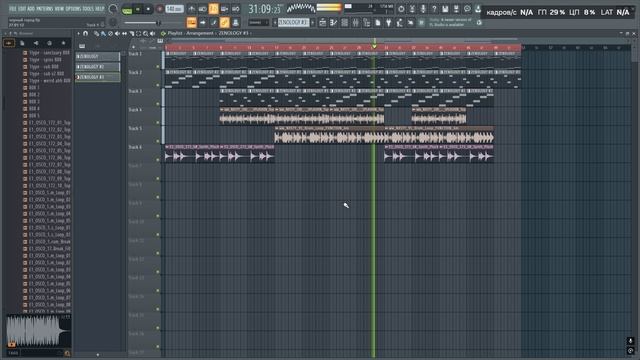
Task: Toggle the highlighted countdown before recording
Action: (213, 9)
